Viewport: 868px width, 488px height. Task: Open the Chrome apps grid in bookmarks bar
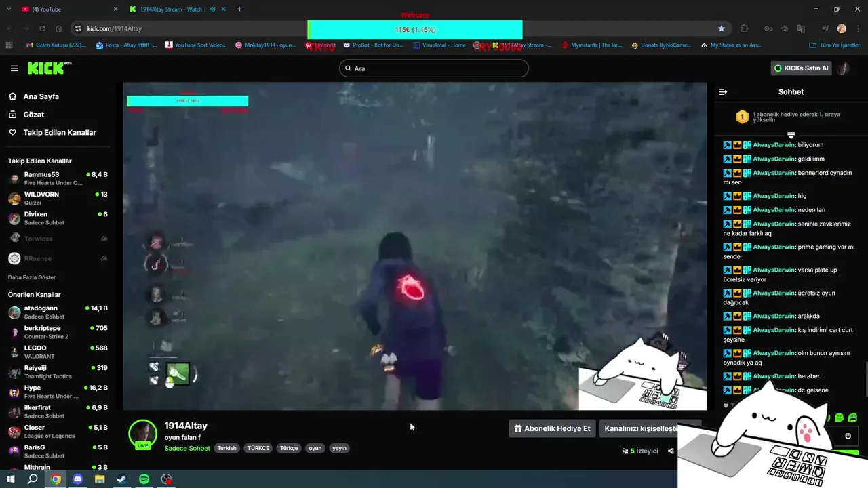[9, 45]
